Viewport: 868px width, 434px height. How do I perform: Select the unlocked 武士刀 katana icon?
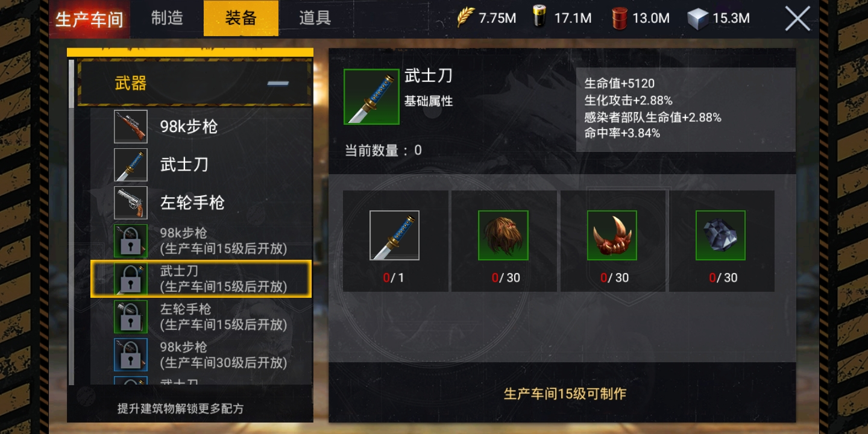pyautogui.click(x=131, y=165)
